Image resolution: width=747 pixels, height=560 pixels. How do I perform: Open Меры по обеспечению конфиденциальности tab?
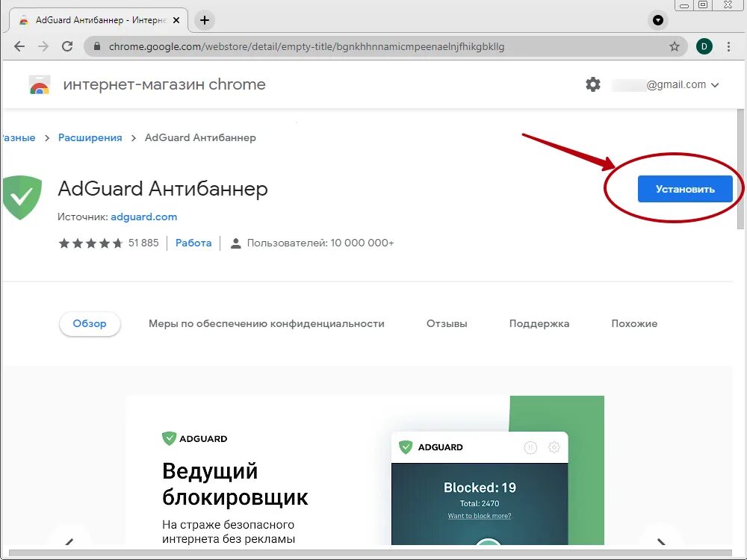click(267, 324)
